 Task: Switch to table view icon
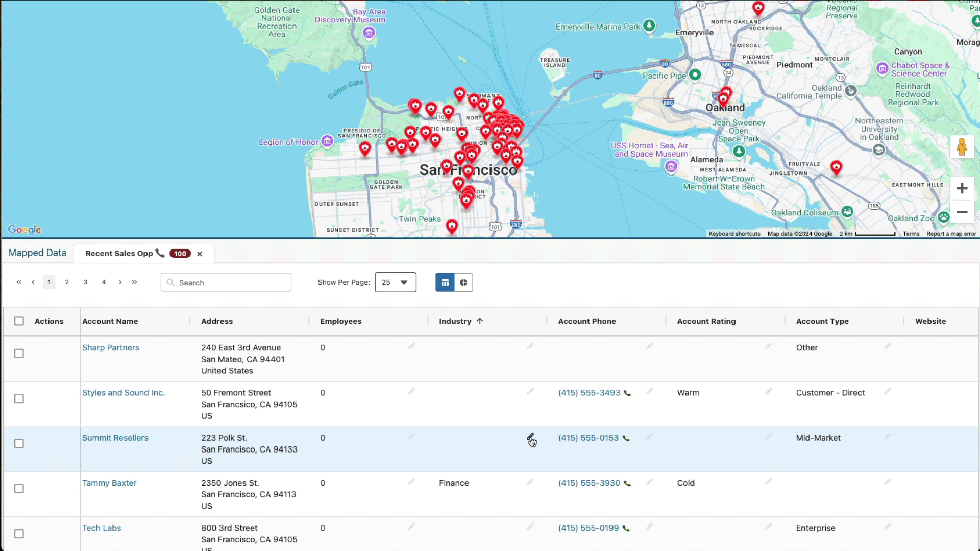(445, 283)
